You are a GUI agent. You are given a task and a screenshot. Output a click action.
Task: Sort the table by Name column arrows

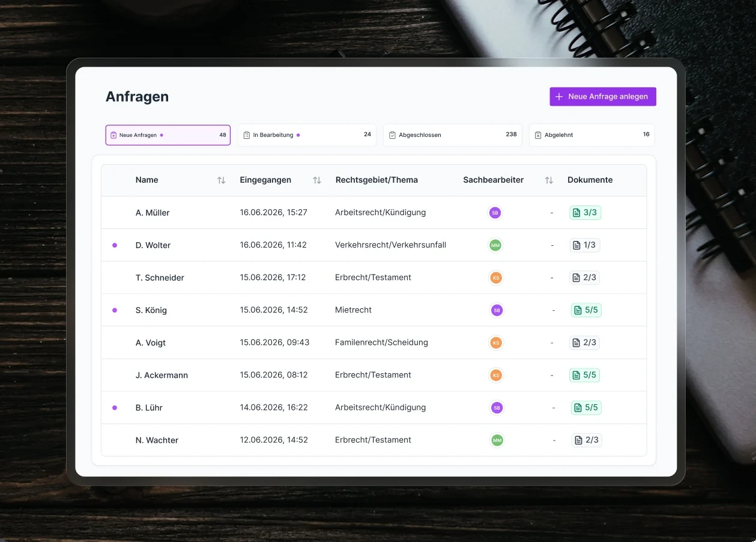coord(221,180)
